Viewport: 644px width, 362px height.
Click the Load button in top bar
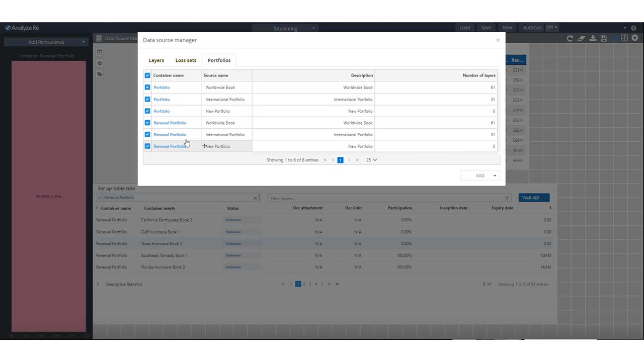tap(464, 28)
